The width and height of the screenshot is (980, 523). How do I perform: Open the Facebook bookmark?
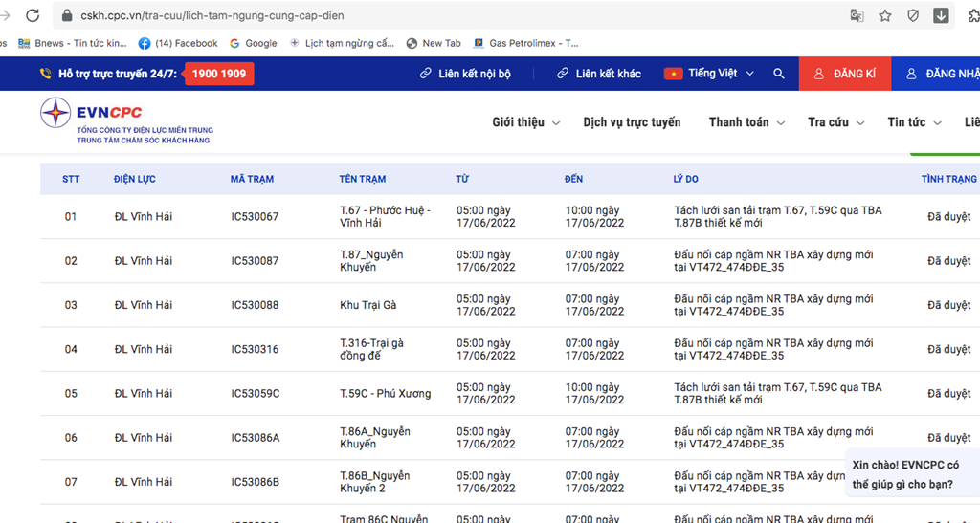click(x=178, y=43)
